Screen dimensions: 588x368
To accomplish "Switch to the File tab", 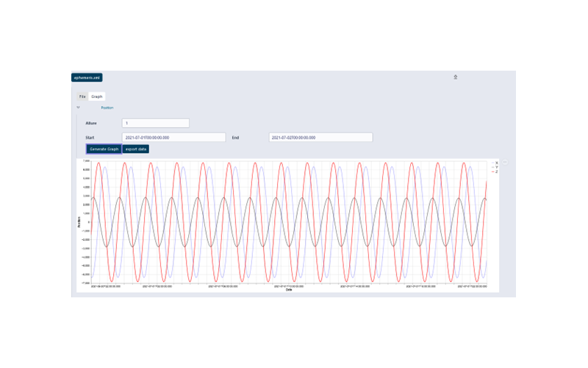I will (82, 96).
